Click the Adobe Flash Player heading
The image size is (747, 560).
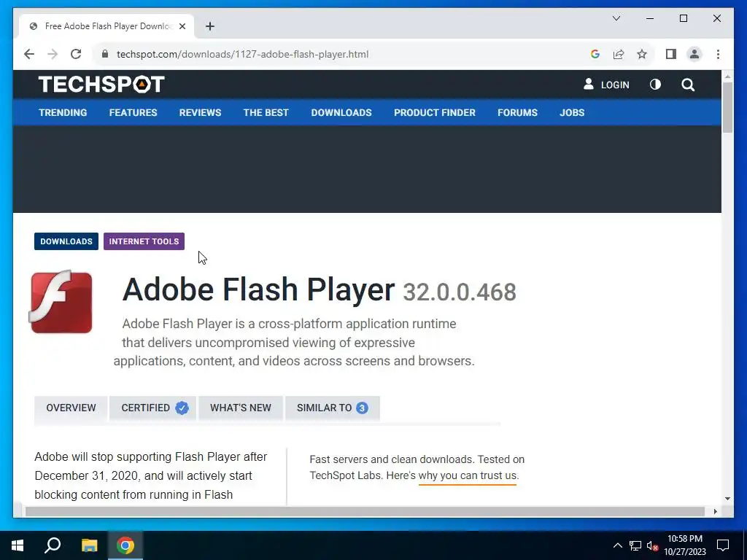259,289
